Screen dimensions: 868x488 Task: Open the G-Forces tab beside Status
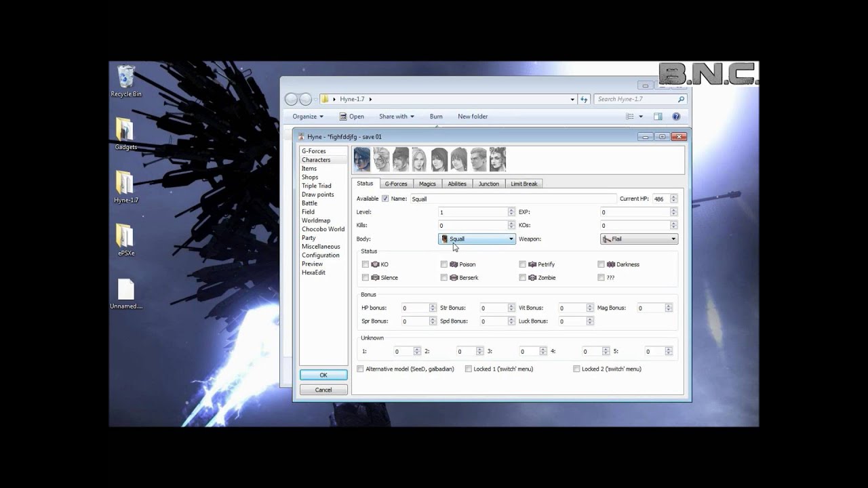pyautogui.click(x=396, y=184)
